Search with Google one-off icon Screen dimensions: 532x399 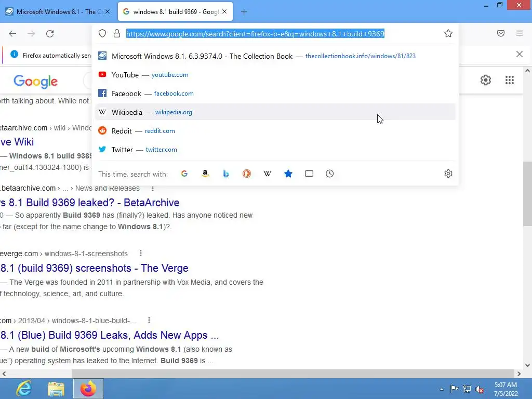point(184,174)
